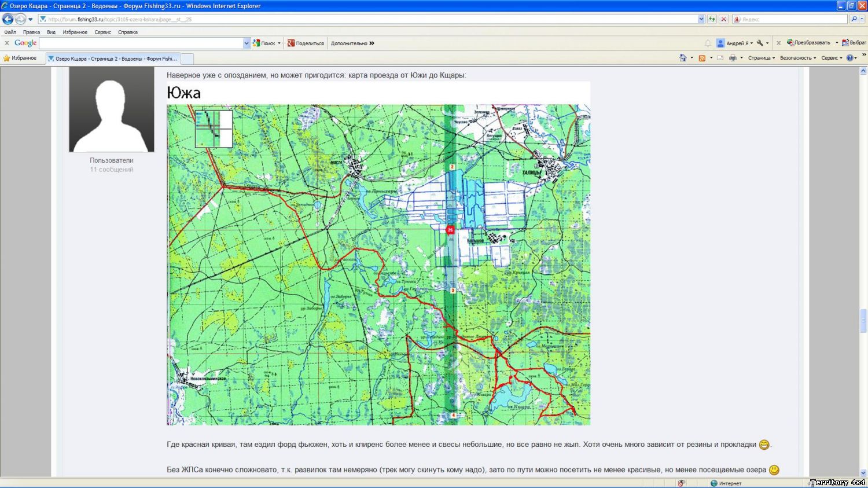Click the Stop loading red X icon

(x=723, y=19)
